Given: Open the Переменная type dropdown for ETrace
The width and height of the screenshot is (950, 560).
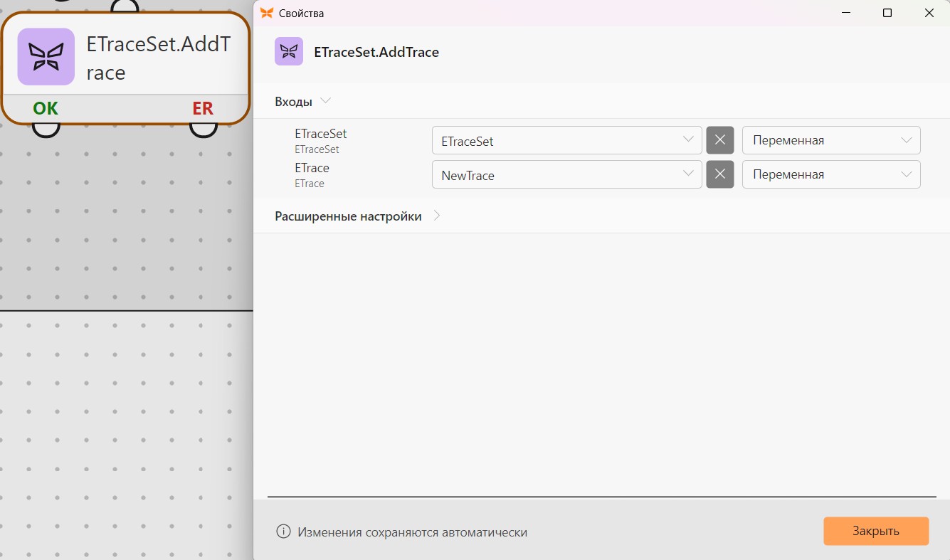Looking at the screenshot, I should [x=831, y=174].
